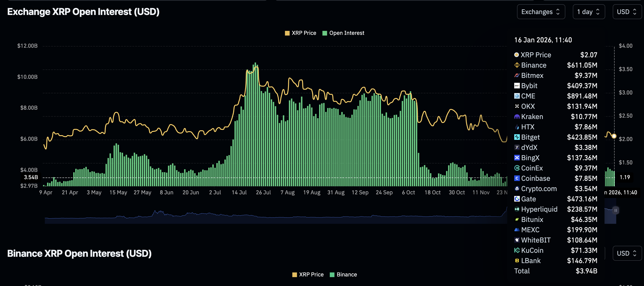Click the Coinbase icon in the exchange list
Screen dimensions: 644x286
pos(517,178)
